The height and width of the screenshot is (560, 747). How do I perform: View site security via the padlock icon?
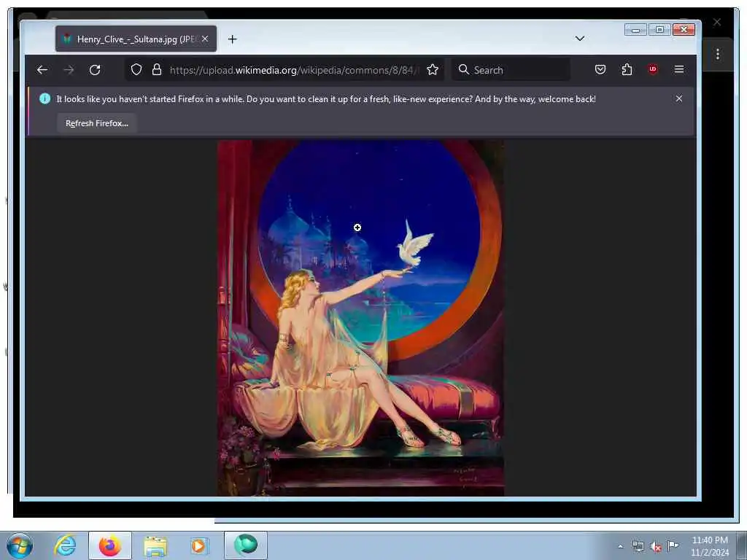tap(157, 70)
